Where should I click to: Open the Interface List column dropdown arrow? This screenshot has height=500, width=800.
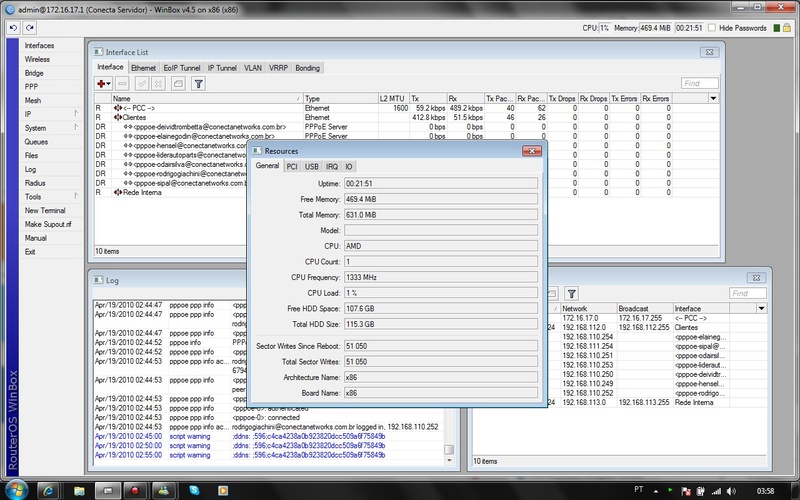pyautogui.click(x=713, y=98)
